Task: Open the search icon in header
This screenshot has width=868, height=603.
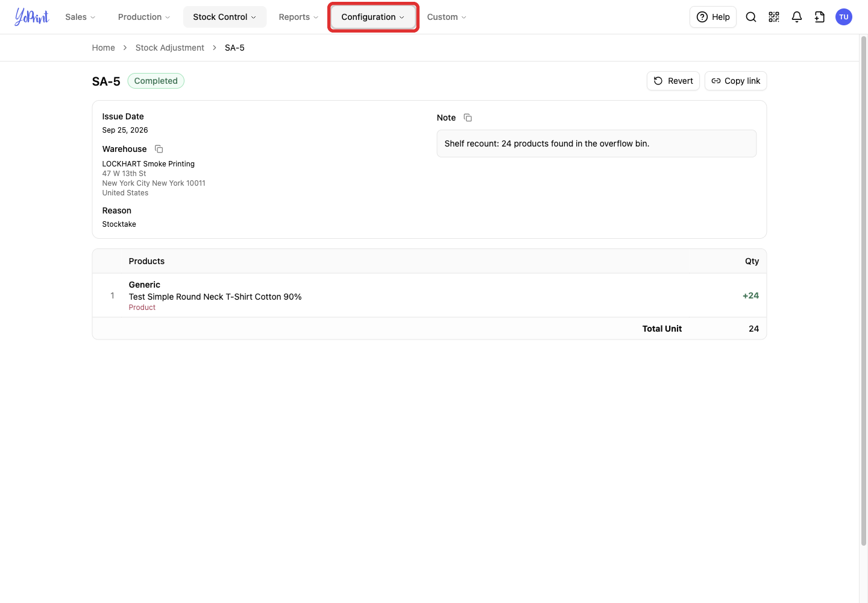Action: click(x=751, y=17)
